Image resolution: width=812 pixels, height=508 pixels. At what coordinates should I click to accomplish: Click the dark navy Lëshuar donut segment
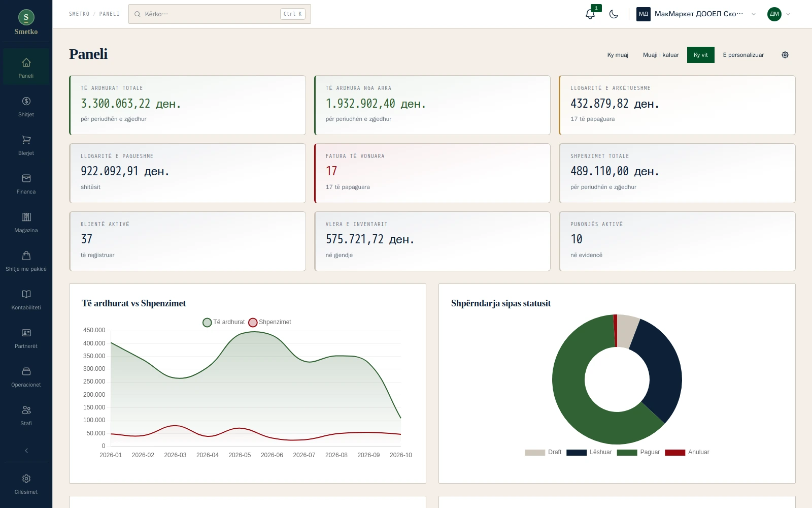(664, 368)
